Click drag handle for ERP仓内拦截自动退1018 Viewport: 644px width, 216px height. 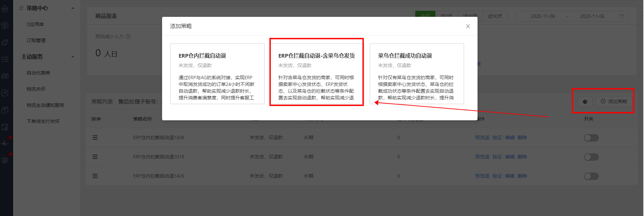point(95,157)
